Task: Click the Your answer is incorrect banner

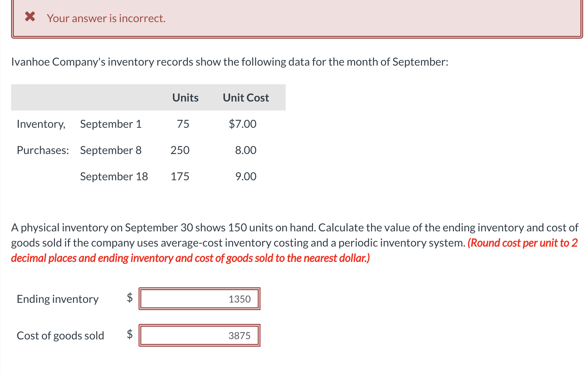Action: pos(106,18)
